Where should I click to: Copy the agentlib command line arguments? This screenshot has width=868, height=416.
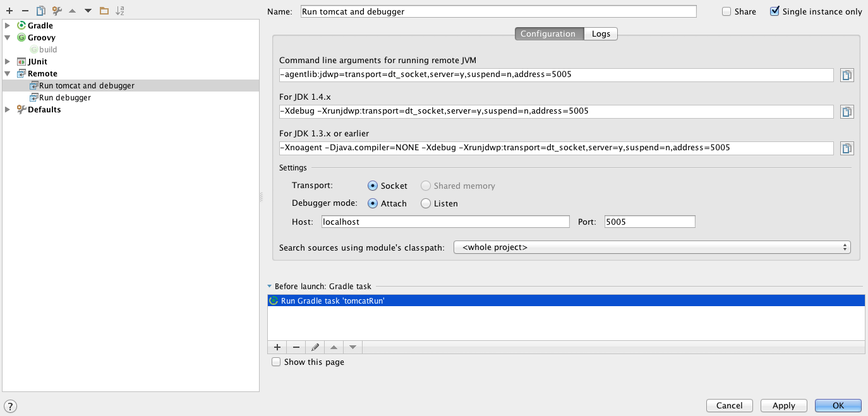pos(847,75)
